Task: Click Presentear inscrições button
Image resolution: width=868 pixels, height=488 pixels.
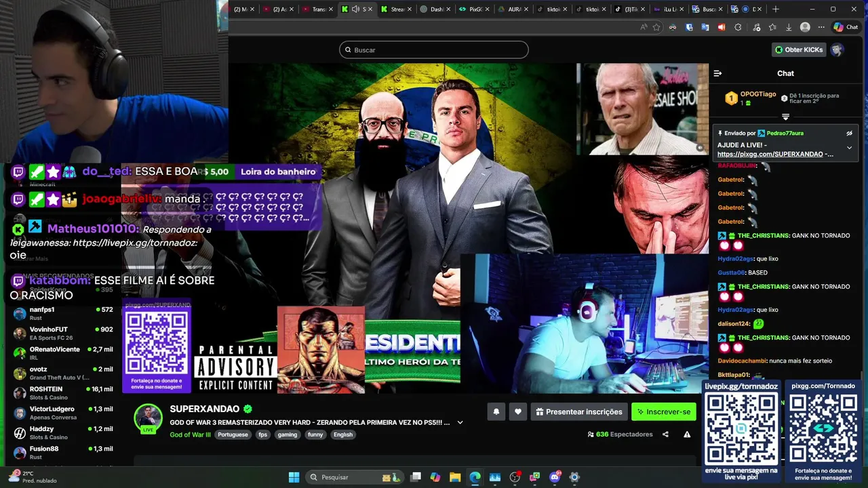Action: pos(578,411)
